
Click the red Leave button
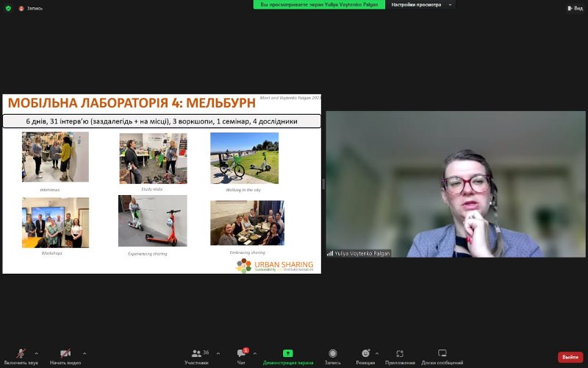pos(570,357)
